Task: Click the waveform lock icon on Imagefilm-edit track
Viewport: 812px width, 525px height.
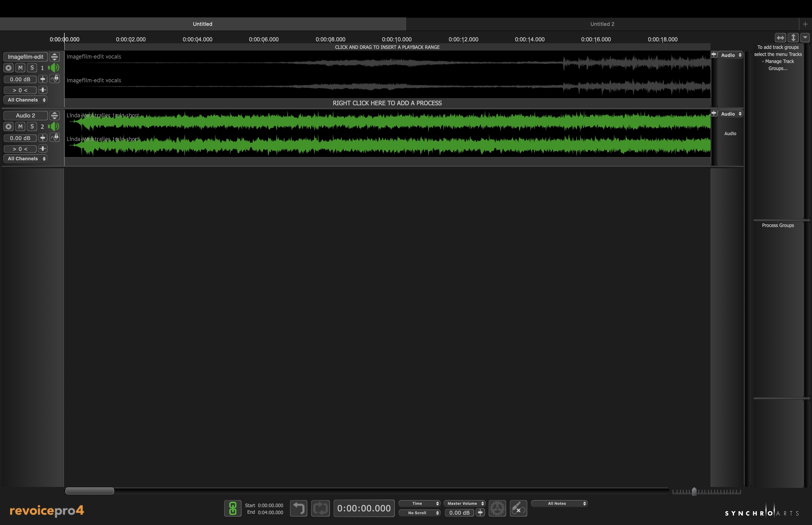Action: 55,79
